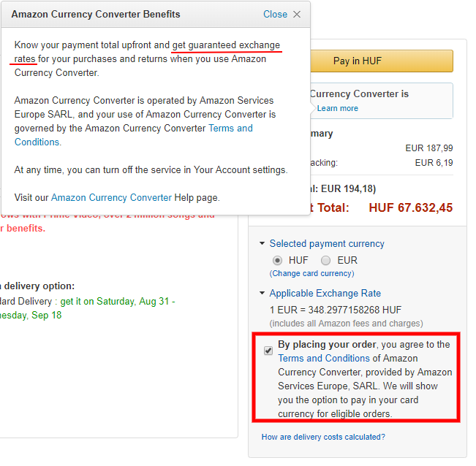Click the Change card currency link
This screenshot has width=476, height=466.
click(311, 273)
